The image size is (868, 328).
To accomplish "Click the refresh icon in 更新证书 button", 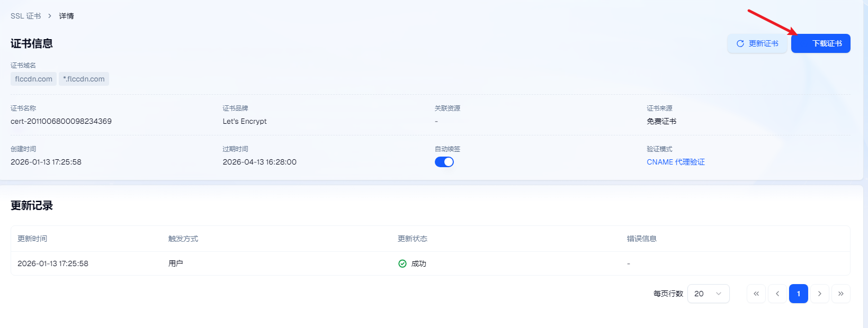I will [740, 43].
